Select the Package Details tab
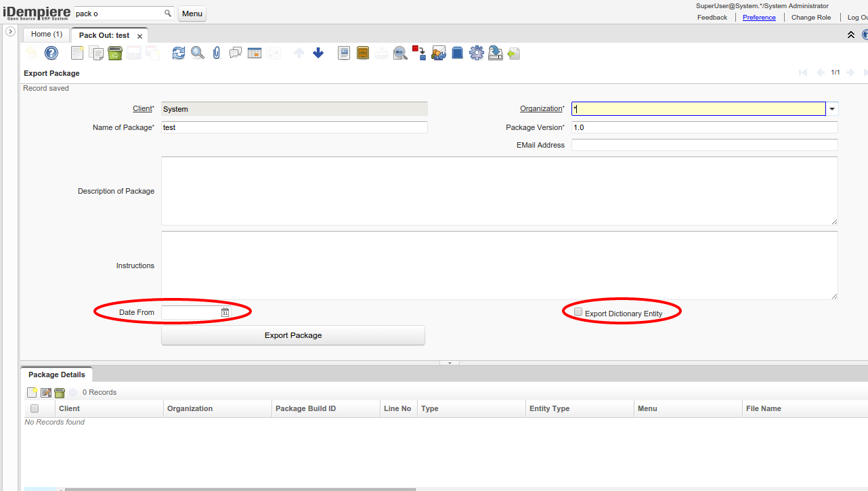This screenshot has width=868, height=491. pos(57,375)
